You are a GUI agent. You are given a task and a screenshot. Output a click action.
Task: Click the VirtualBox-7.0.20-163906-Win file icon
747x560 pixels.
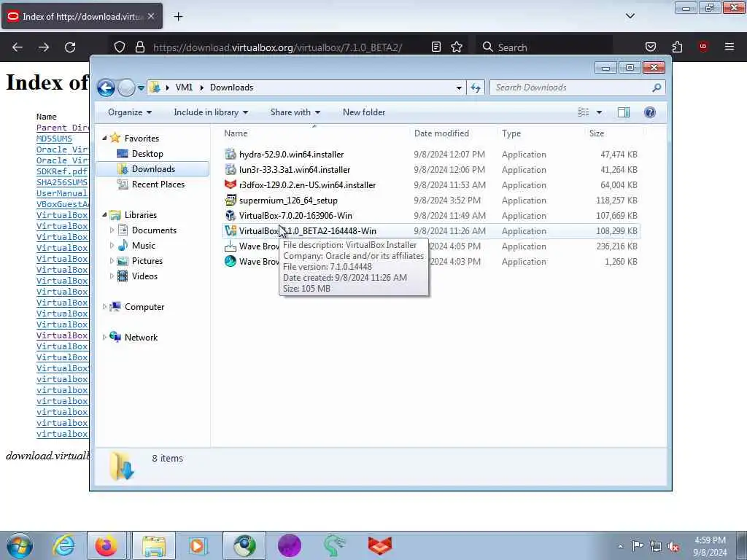click(231, 215)
